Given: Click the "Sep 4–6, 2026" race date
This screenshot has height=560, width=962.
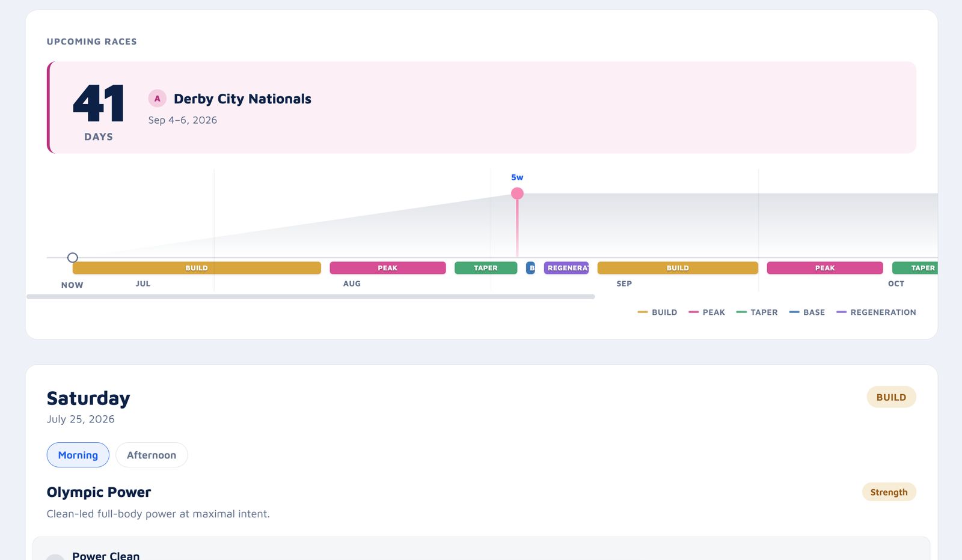Looking at the screenshot, I should [x=183, y=120].
